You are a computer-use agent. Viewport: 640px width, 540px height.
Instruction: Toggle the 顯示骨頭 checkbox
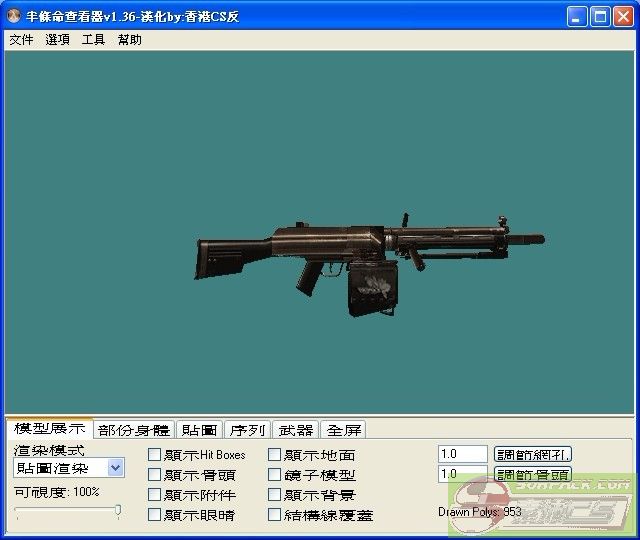[x=155, y=475]
